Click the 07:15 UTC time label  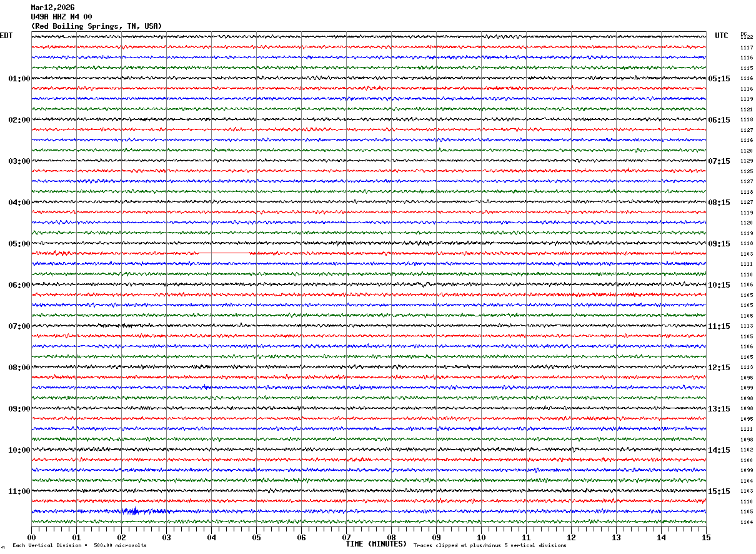(719, 161)
